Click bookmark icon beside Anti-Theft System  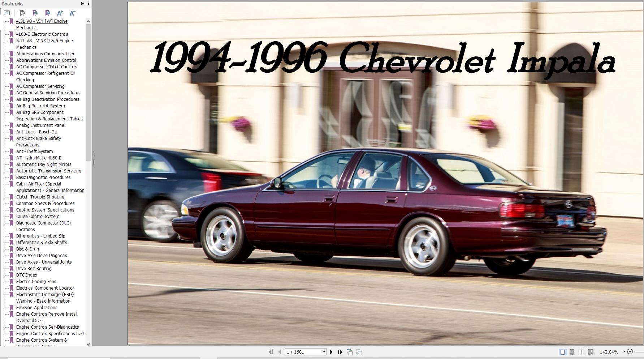(11, 151)
